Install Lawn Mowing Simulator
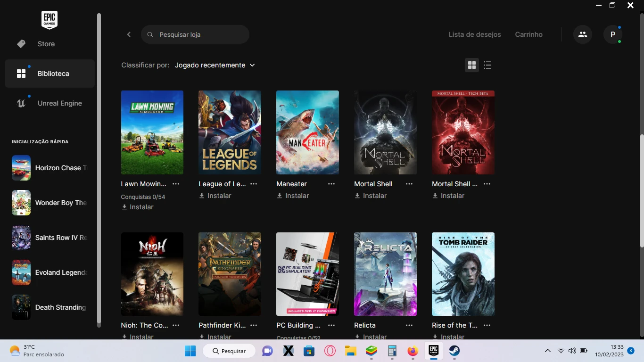The width and height of the screenshot is (644, 362). [138, 207]
